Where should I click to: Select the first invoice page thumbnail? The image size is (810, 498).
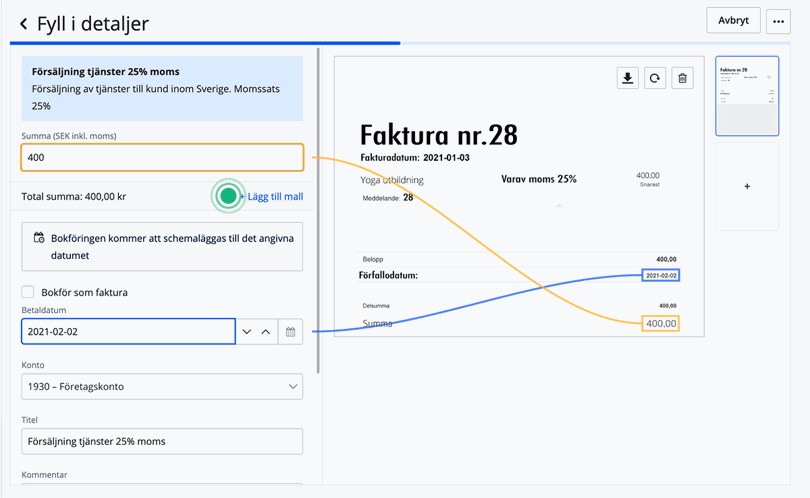[x=747, y=96]
